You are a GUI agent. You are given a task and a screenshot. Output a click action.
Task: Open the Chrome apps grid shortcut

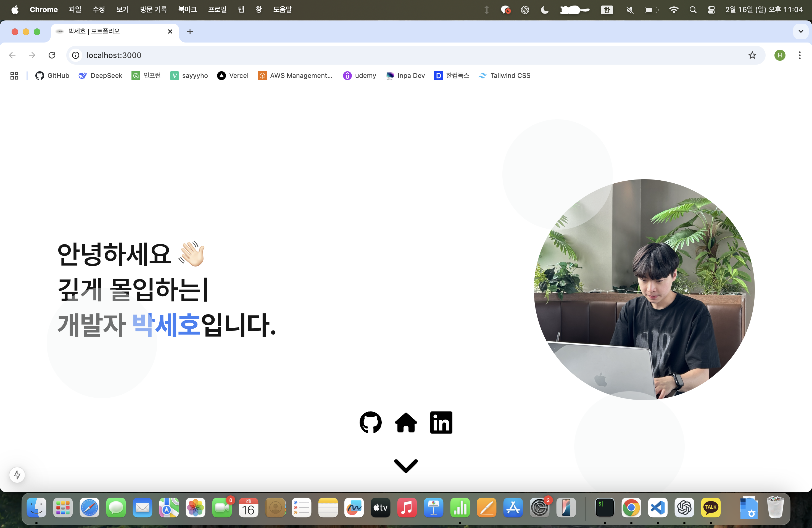pos(14,75)
